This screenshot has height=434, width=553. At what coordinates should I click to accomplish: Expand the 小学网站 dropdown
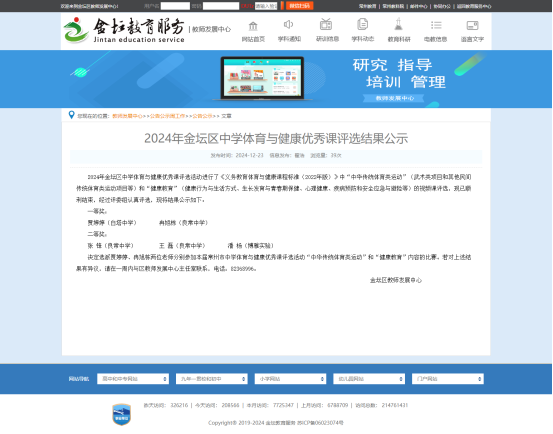290,379
